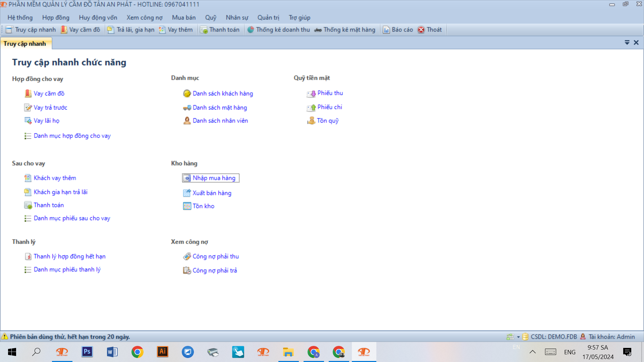Image resolution: width=644 pixels, height=362 pixels.
Task: Click Thanh lý hợp đồng hết hạn link
Action: tap(69, 256)
